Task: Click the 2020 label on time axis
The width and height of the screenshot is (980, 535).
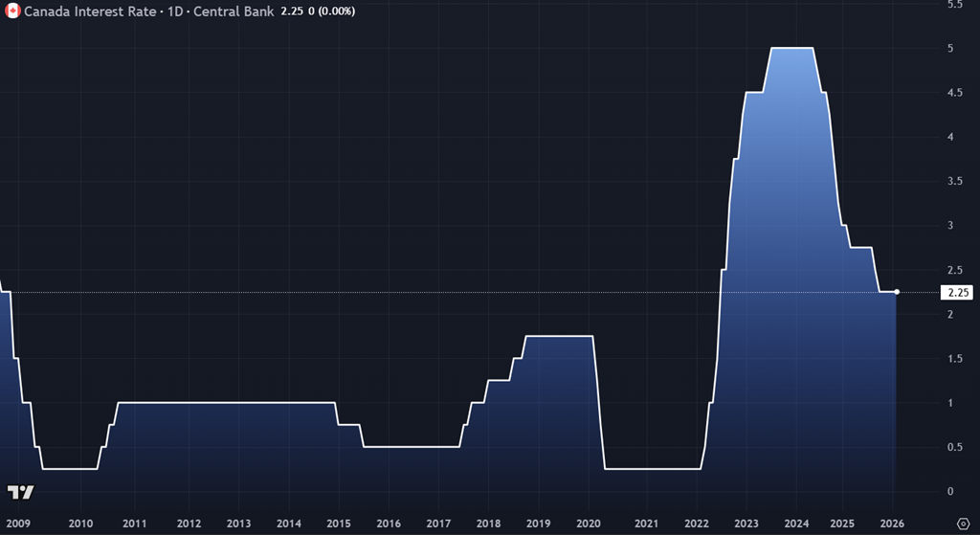Action: tap(589, 524)
